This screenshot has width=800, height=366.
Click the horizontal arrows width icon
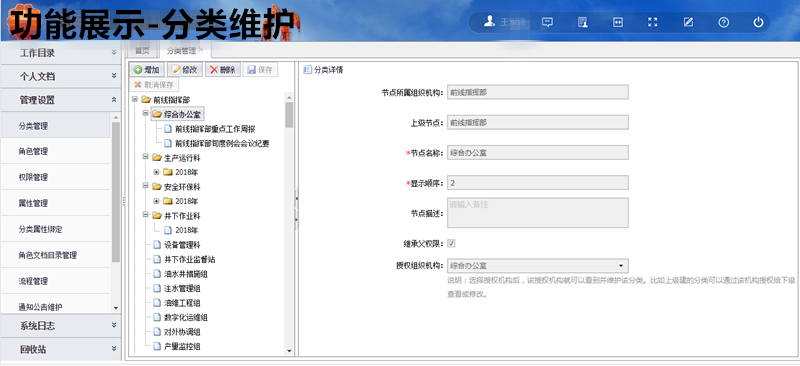618,22
